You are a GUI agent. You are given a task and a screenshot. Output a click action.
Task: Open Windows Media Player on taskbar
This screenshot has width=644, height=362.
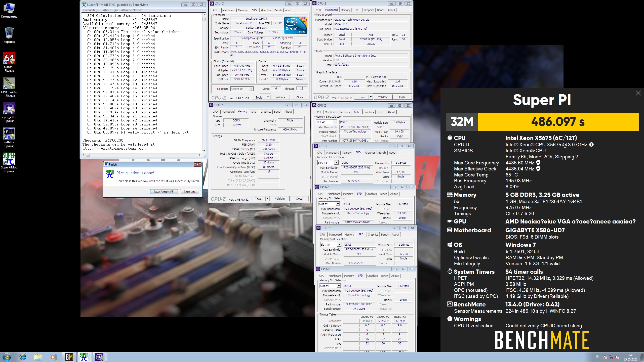[x=53, y=357]
